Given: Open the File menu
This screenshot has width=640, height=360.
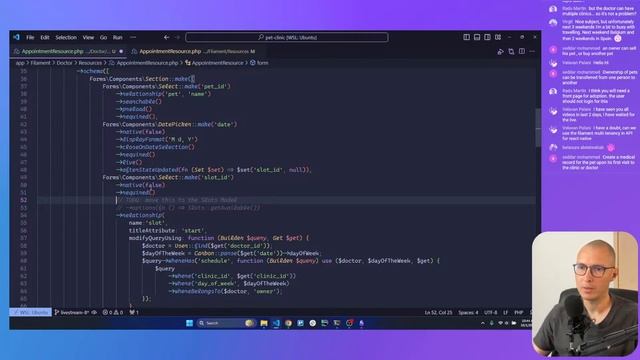Looking at the screenshot, I should [30, 38].
